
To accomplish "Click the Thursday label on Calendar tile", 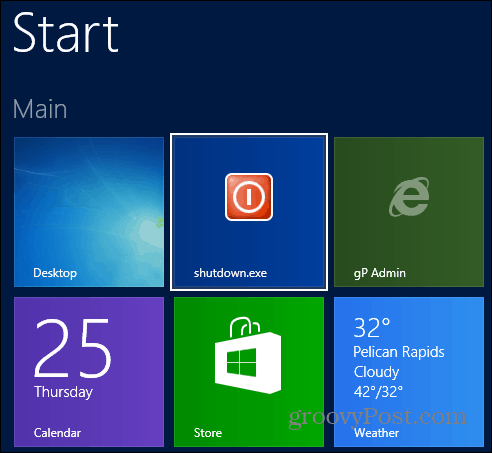I will click(x=63, y=392).
